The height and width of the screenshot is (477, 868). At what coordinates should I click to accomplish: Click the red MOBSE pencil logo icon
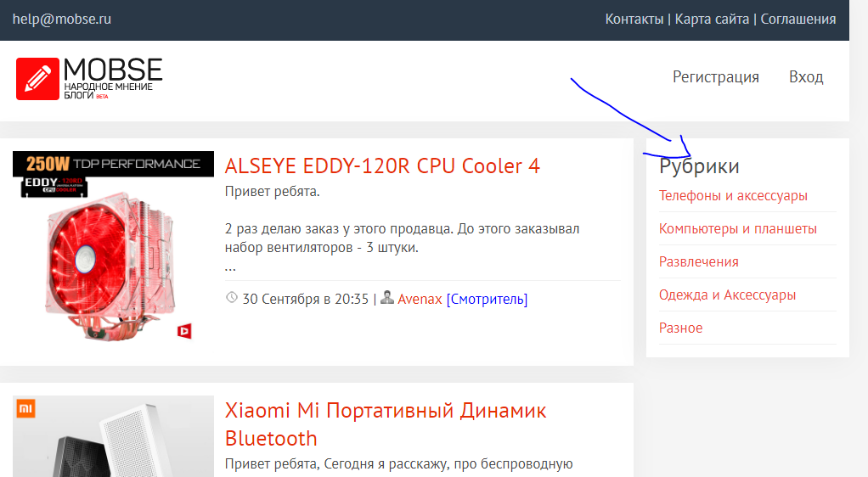coord(37,78)
